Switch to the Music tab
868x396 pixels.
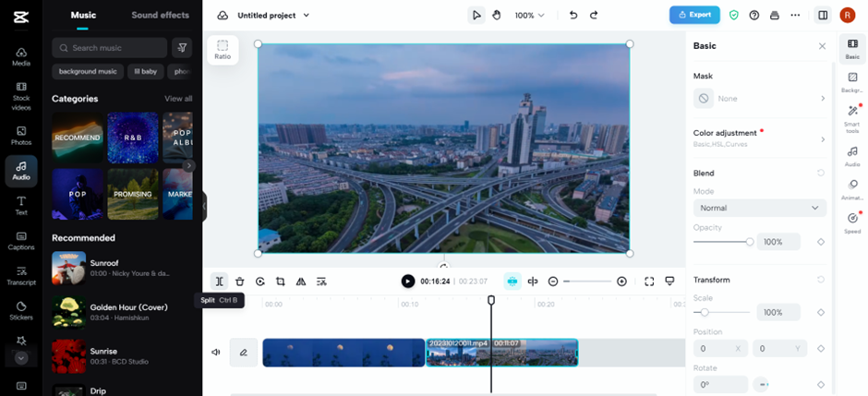(x=83, y=16)
